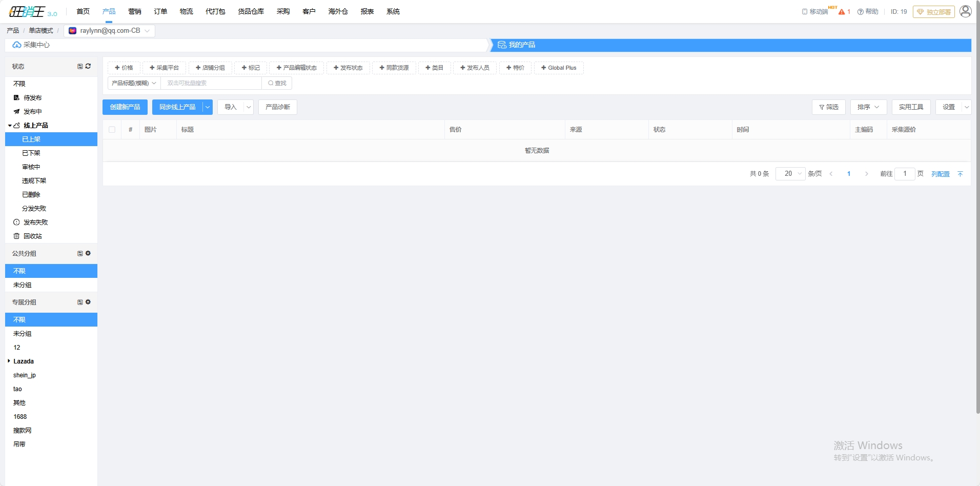Click the 采集中心 cloud download icon
The image size is (980, 486).
(x=17, y=45)
